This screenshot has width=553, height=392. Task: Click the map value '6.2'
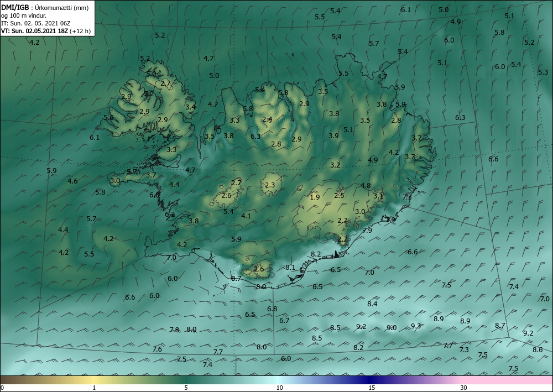coord(170,214)
